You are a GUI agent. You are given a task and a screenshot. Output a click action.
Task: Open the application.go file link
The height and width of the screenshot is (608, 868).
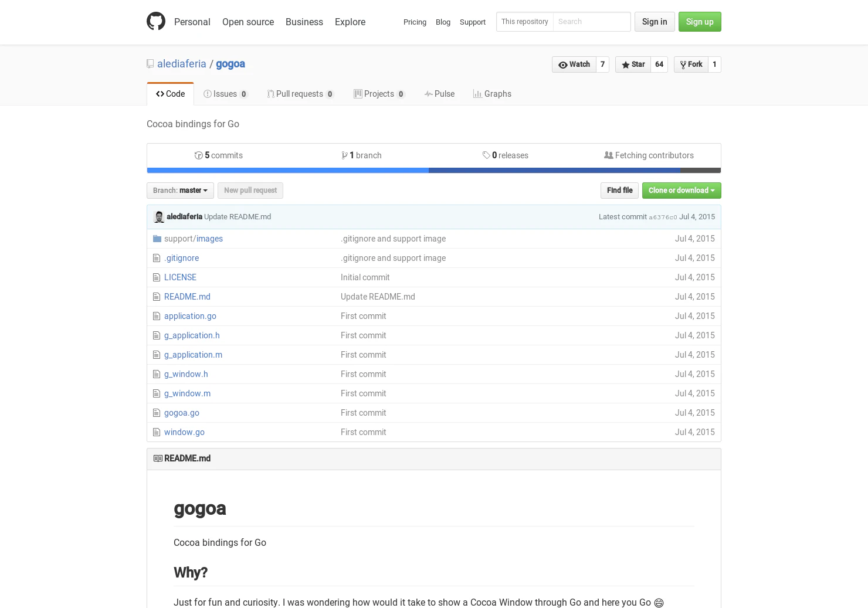pos(190,316)
